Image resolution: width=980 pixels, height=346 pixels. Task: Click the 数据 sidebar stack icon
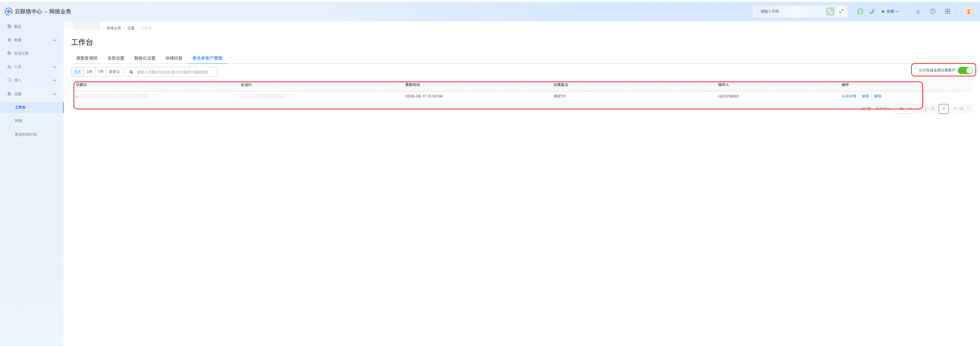pyautogui.click(x=9, y=40)
